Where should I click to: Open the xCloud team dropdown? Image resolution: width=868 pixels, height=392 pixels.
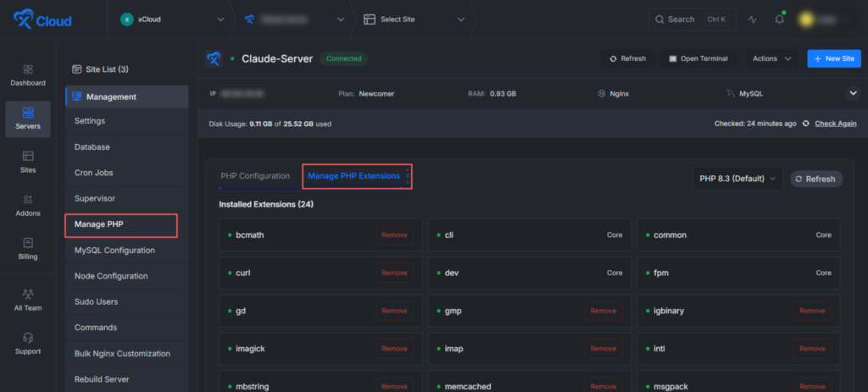click(x=171, y=19)
